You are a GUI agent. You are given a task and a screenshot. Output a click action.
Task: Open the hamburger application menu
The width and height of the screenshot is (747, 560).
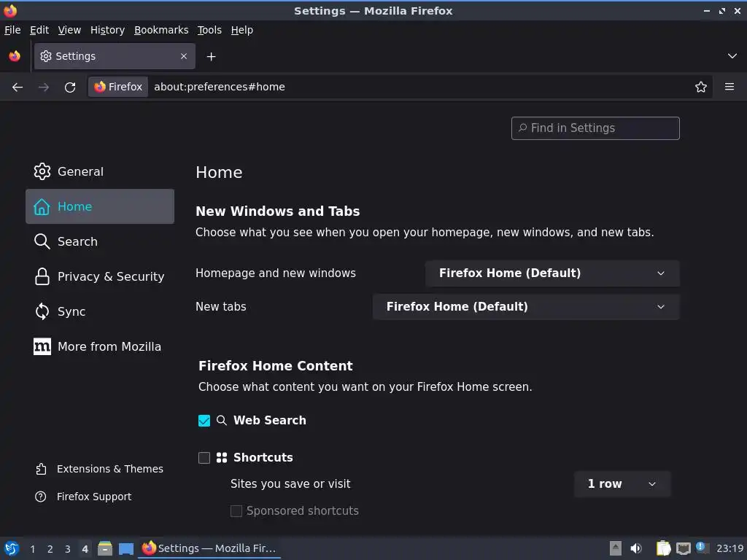[729, 87]
